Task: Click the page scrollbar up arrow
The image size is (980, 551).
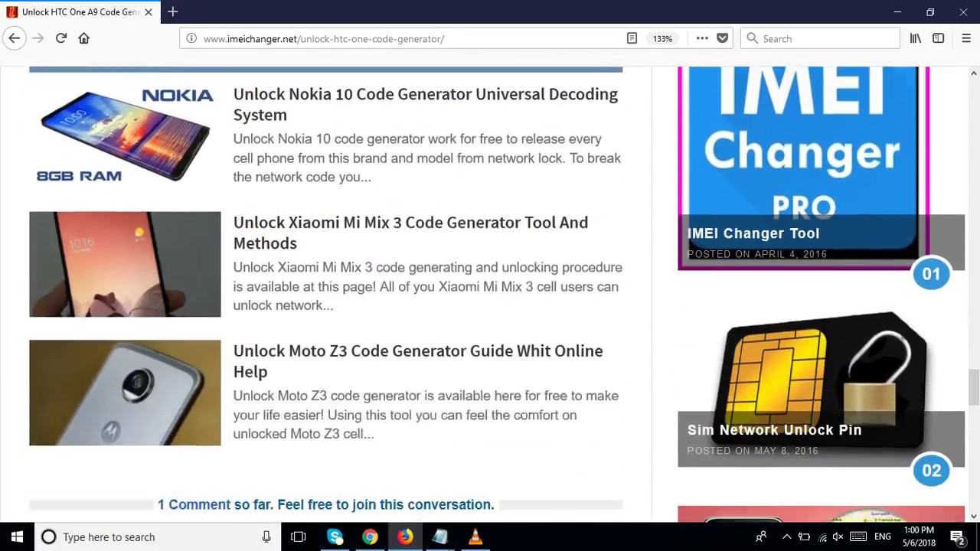Action: click(x=973, y=73)
